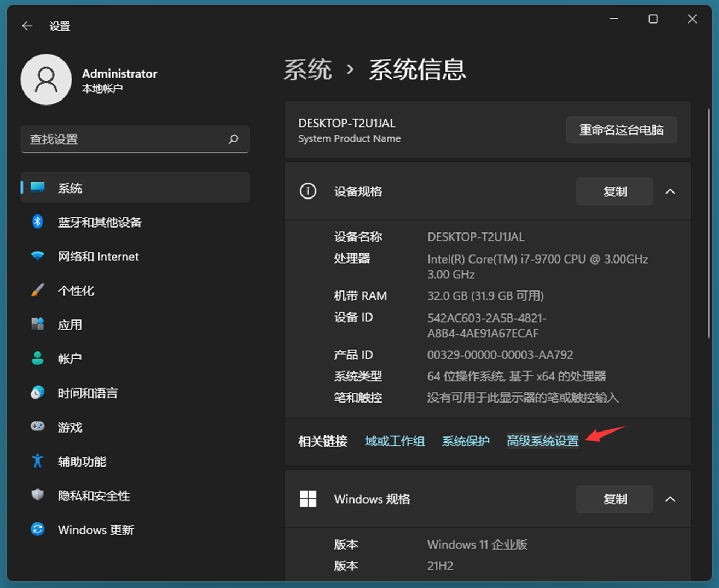The image size is (719, 588).
Task: Open the 系统保护 link
Action: tap(466, 441)
